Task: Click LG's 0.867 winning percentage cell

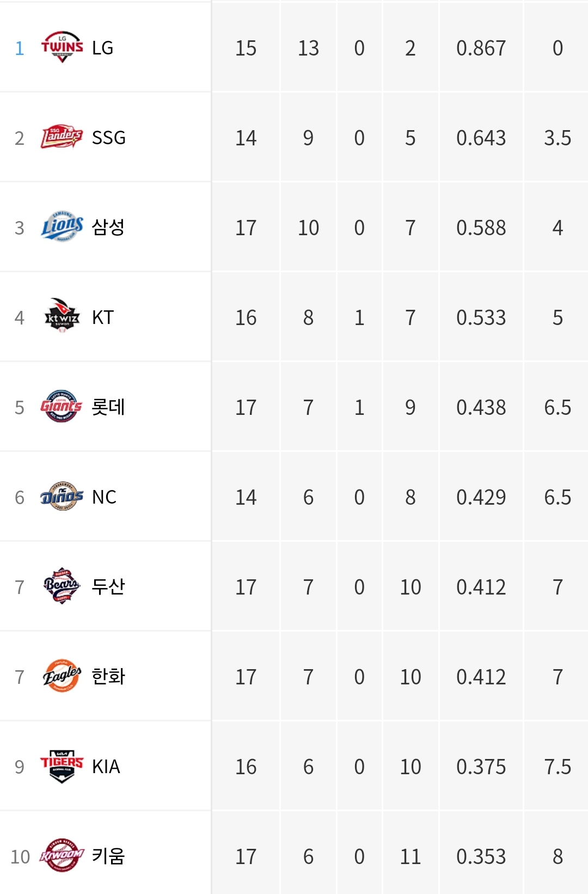Action: pos(481,48)
